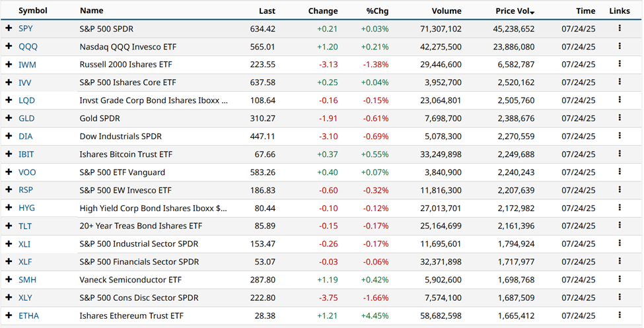Sort table by Price Vol column
Screen dimensions: 644x328
pos(514,11)
